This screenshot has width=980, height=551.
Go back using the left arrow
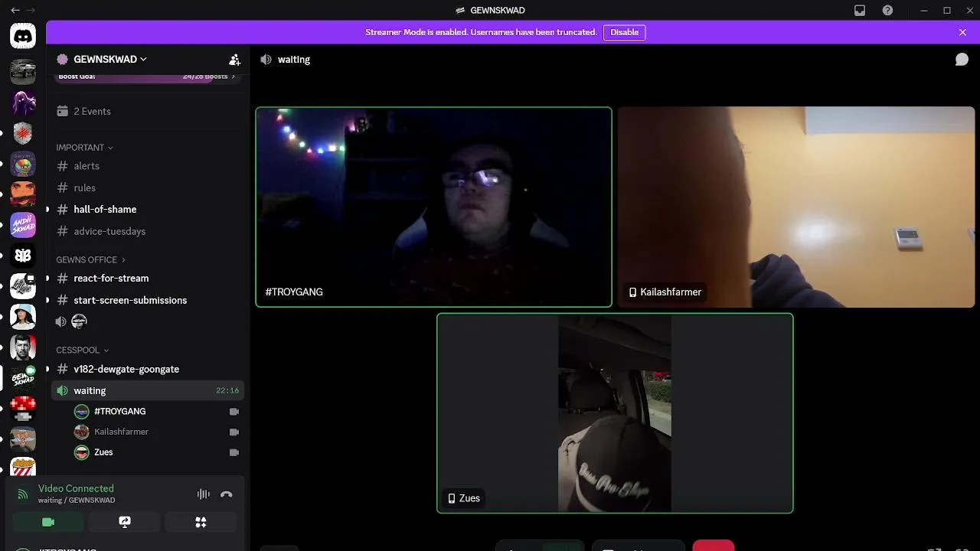pos(15,10)
